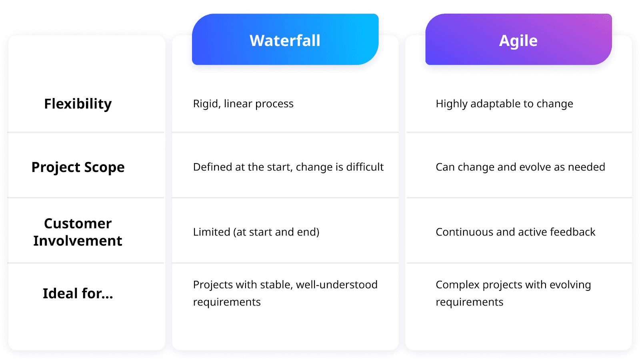This screenshot has height=364, width=640.
Task: Click the word 'evolving' in Agile column
Action: (570, 285)
